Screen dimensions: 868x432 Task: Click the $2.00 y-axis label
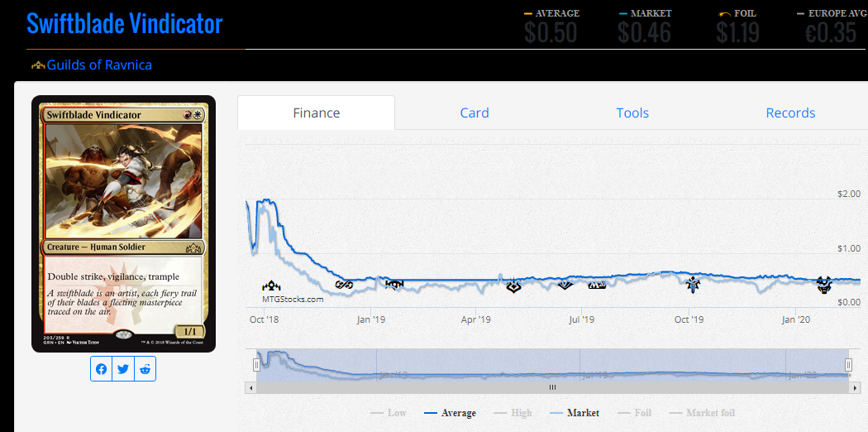[x=849, y=194]
